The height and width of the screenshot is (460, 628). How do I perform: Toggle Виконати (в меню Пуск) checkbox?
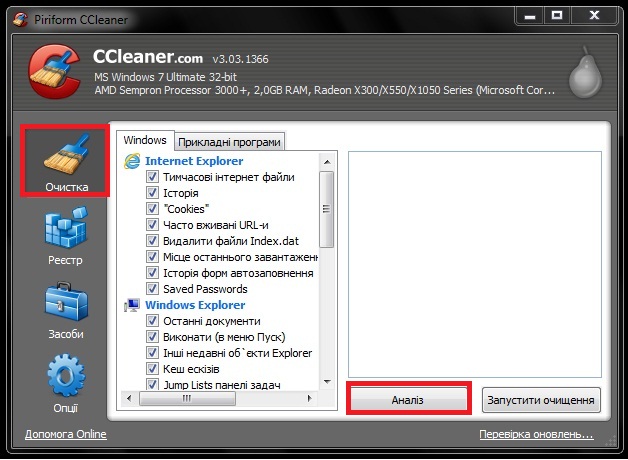point(152,337)
